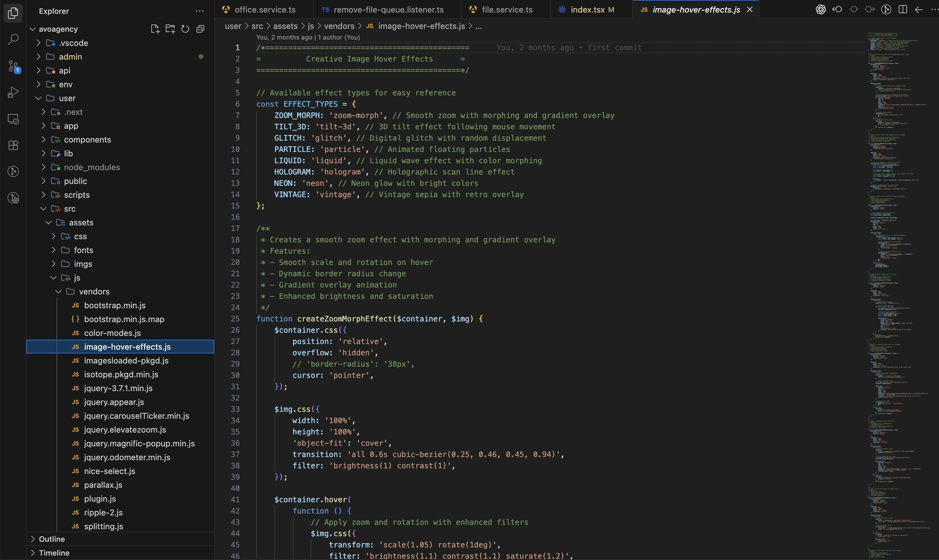Open the Remote Explorer view

click(13, 119)
